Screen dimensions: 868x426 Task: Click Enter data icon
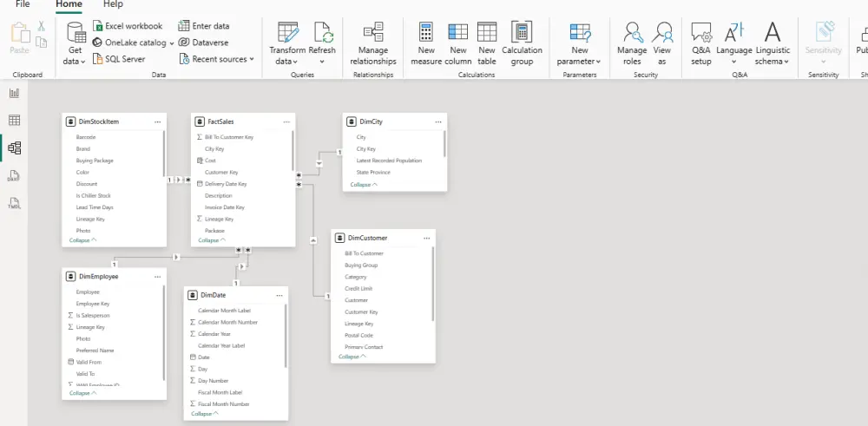pyautogui.click(x=184, y=26)
